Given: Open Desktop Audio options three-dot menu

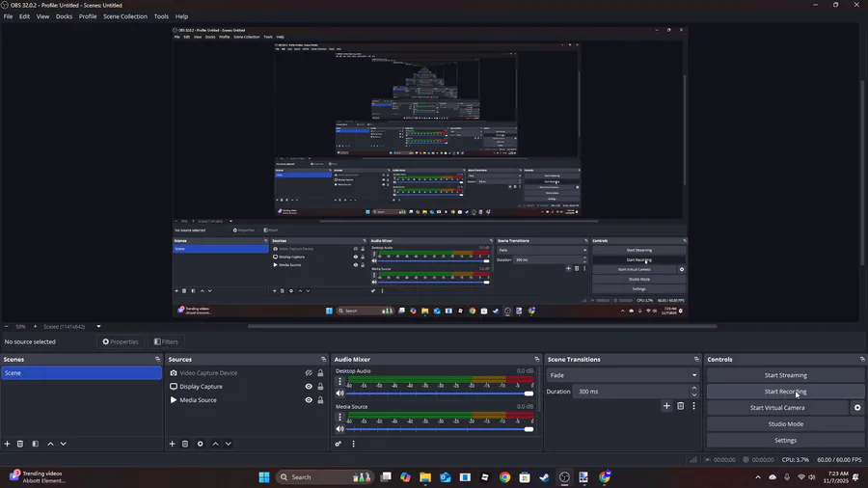Looking at the screenshot, I should click(x=339, y=382).
